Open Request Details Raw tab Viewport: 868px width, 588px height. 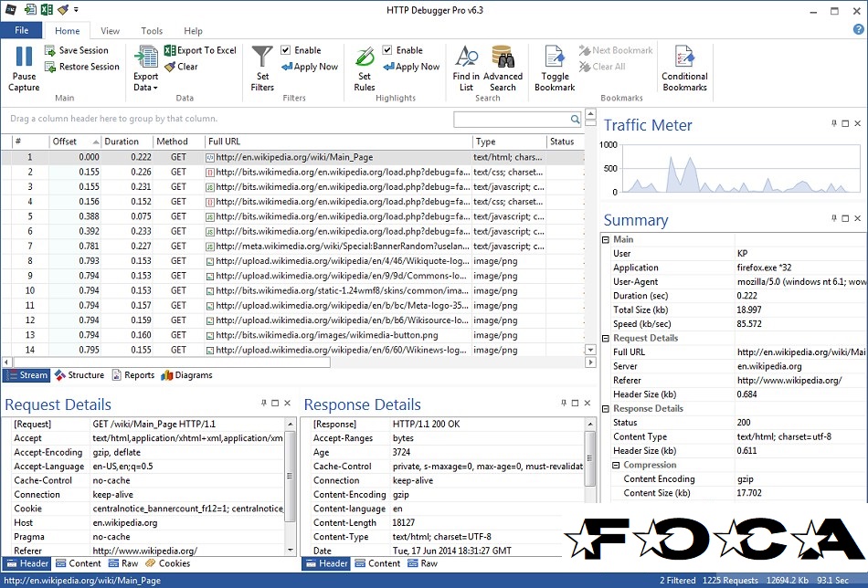pos(123,563)
